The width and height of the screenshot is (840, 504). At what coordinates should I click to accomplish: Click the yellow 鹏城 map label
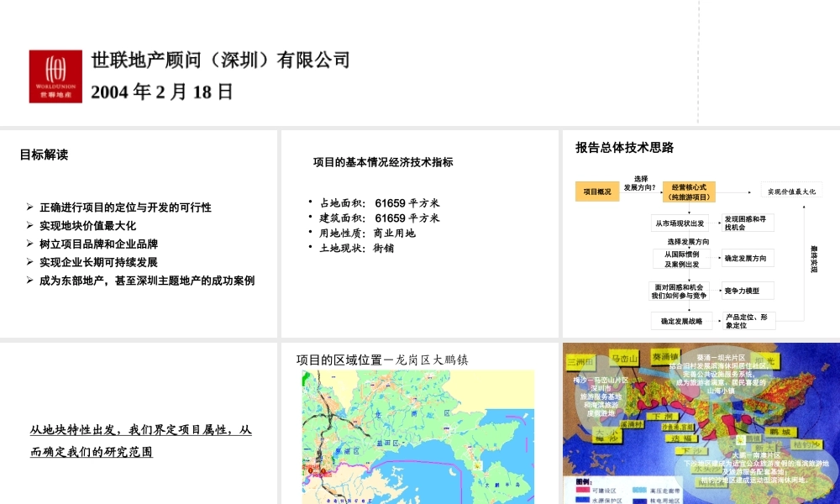click(780, 432)
